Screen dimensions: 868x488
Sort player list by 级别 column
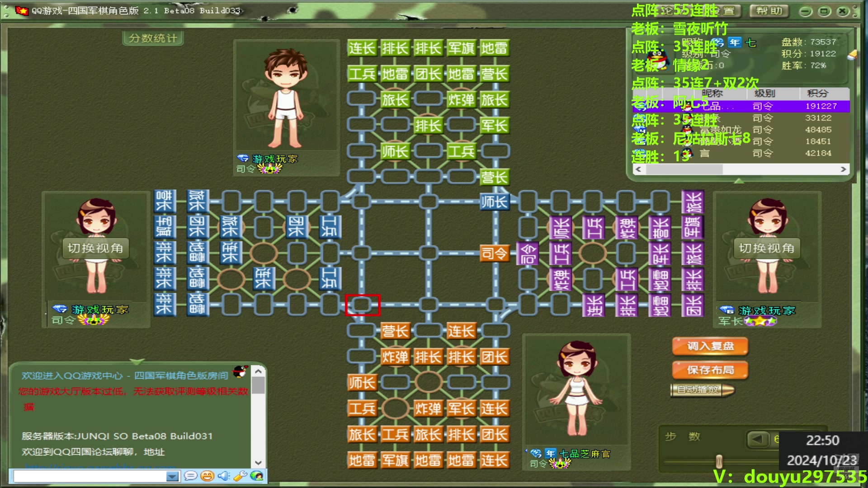pos(764,93)
